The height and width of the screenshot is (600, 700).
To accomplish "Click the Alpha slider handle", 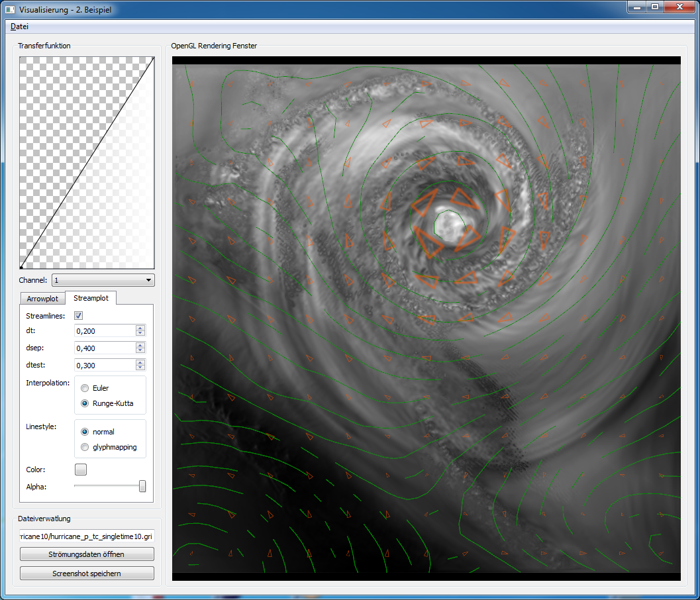I will tap(142, 486).
